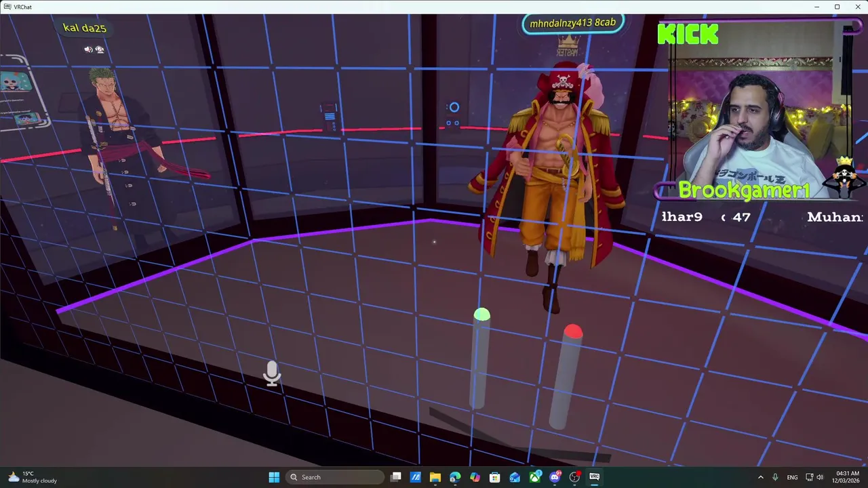Open Microsoft Edge from taskbar
The height and width of the screenshot is (488, 868).
point(455,477)
